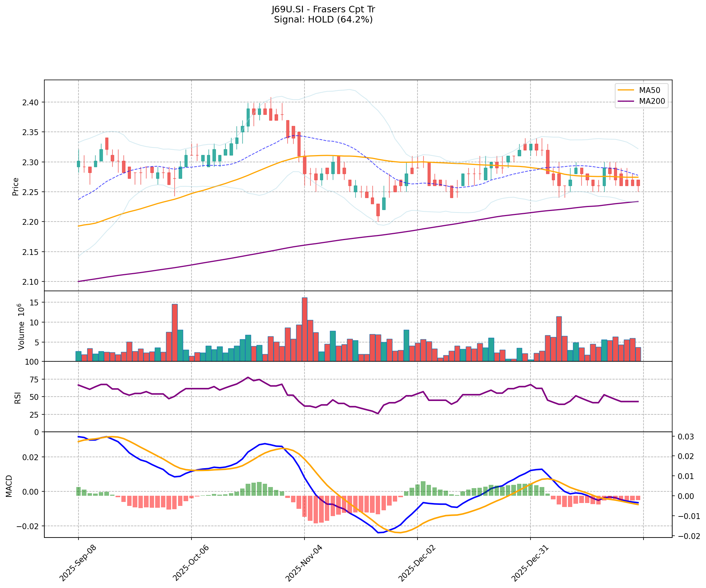Click the RSI axis label
The image size is (706, 588).
click(17, 397)
